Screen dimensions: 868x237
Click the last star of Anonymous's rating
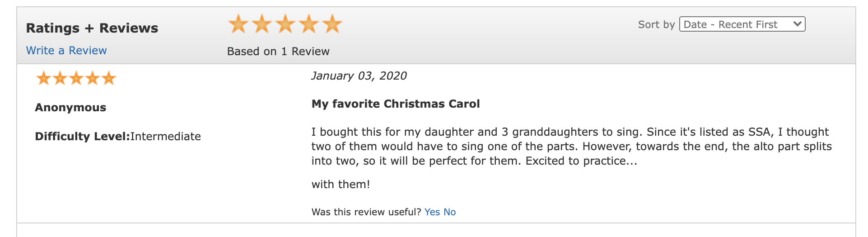(109, 78)
